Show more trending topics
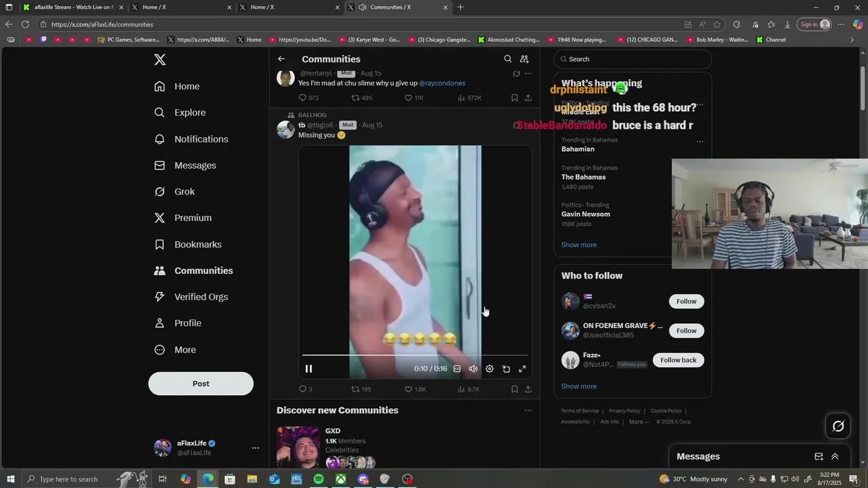The image size is (868, 488). click(x=578, y=245)
